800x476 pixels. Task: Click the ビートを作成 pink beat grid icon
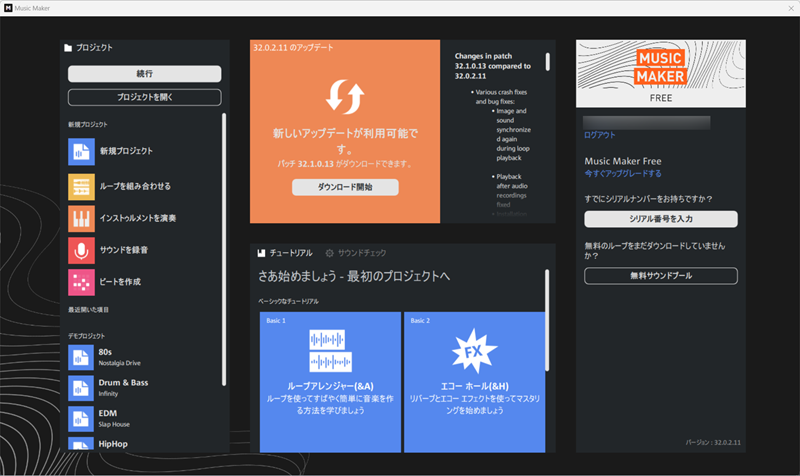point(81,282)
